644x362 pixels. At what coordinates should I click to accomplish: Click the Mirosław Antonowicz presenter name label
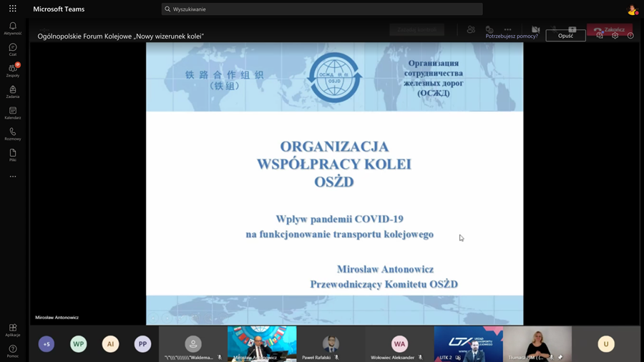57,317
